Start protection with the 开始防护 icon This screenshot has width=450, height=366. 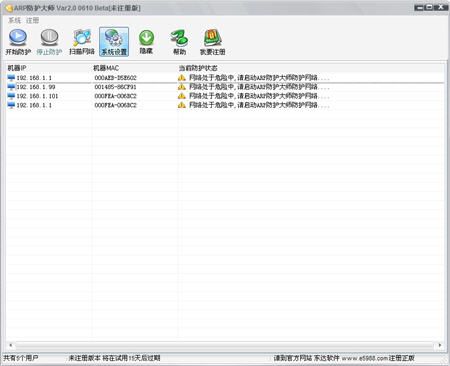[18, 42]
